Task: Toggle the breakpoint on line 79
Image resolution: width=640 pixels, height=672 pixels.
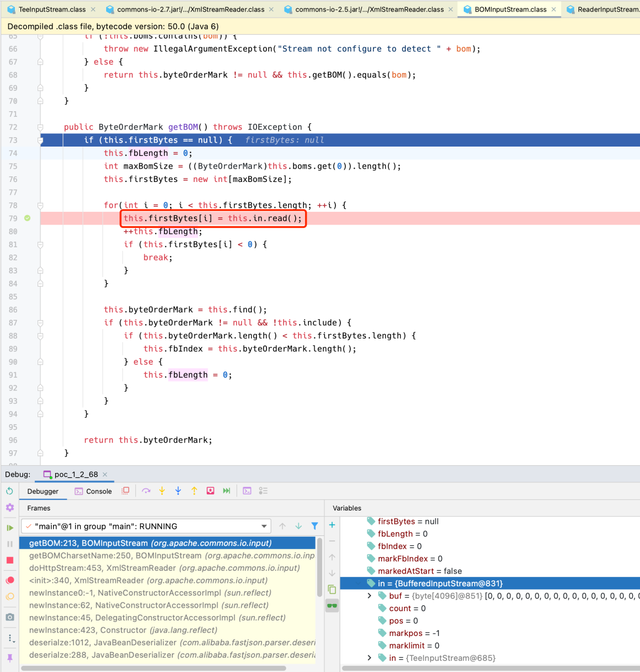Action: pos(27,218)
